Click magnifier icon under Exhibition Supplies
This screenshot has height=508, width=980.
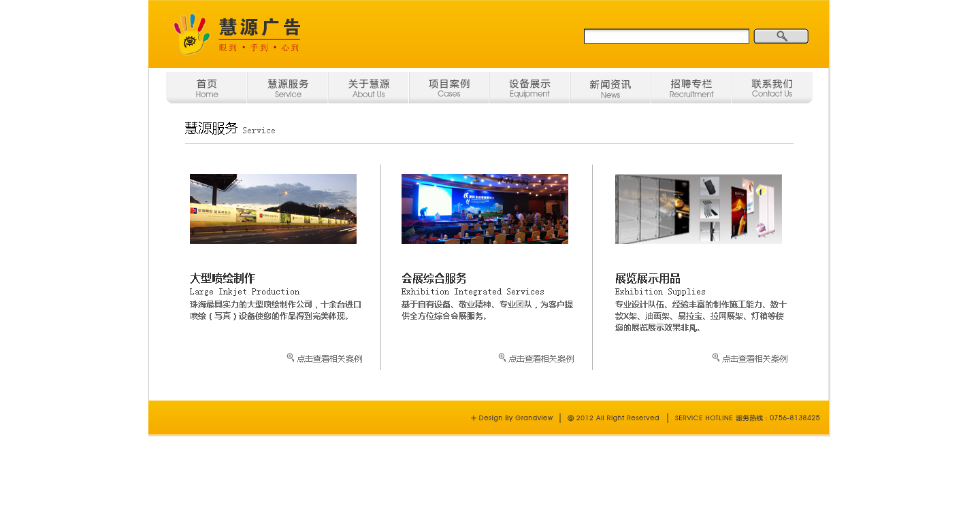tap(716, 358)
